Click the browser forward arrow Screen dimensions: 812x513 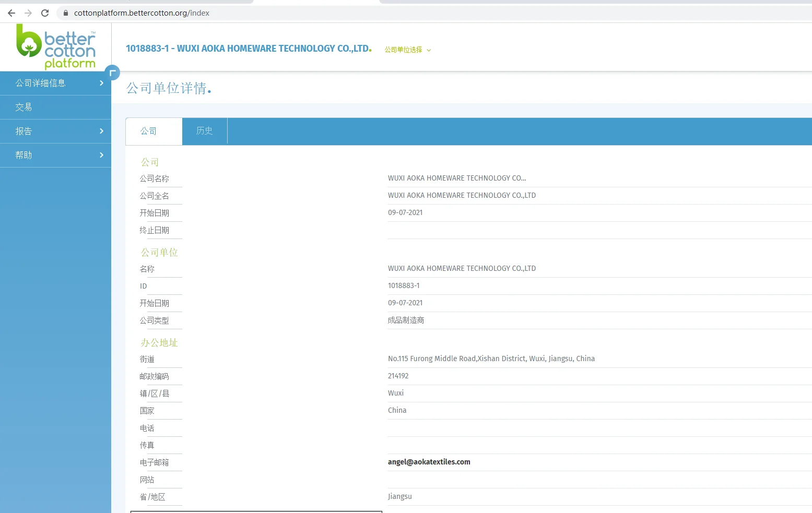coord(28,13)
